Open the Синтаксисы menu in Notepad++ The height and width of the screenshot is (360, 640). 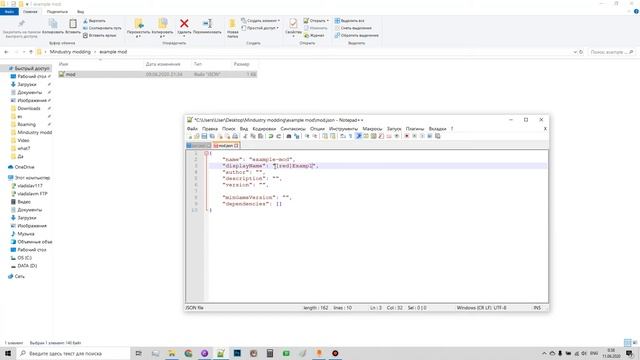tap(293, 129)
